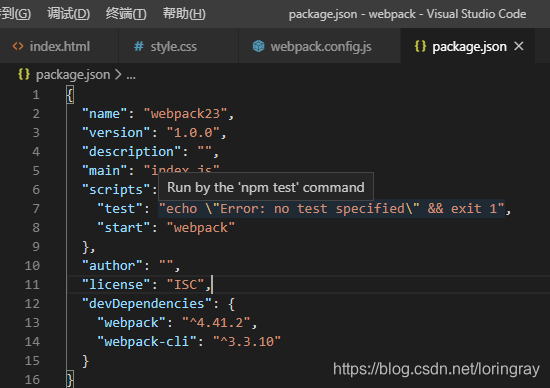The width and height of the screenshot is (550, 388).
Task: Click the "scripts" key
Action: [x=116, y=189]
